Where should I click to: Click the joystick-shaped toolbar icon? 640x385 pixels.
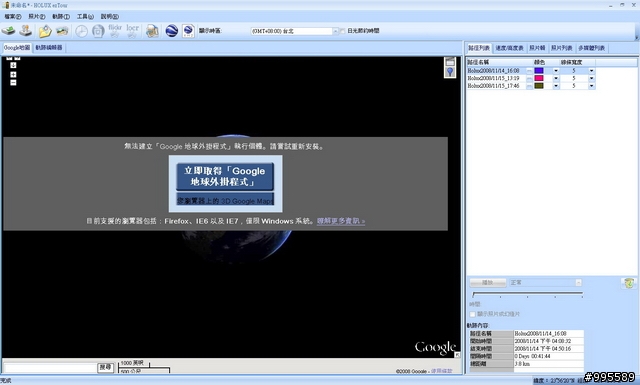[26, 31]
